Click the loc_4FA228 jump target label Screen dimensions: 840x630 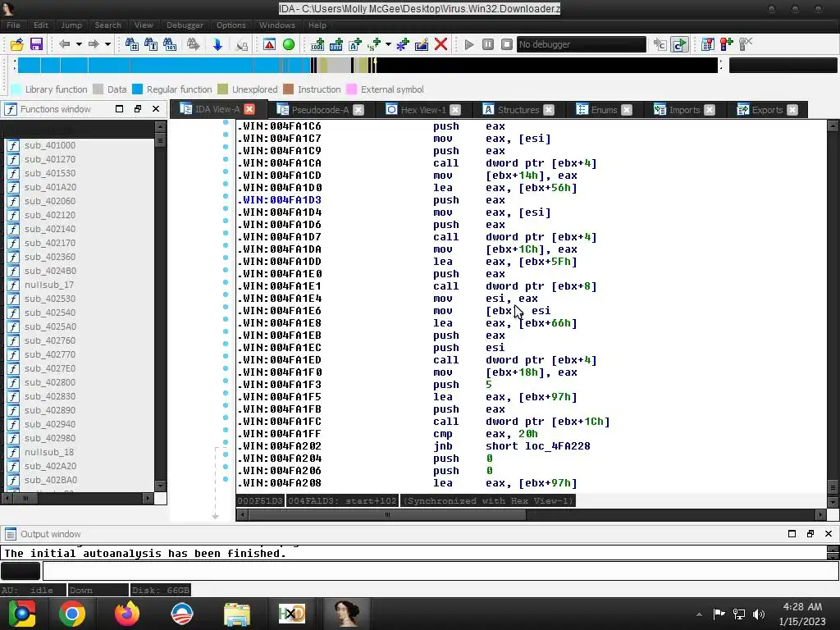[x=557, y=446]
